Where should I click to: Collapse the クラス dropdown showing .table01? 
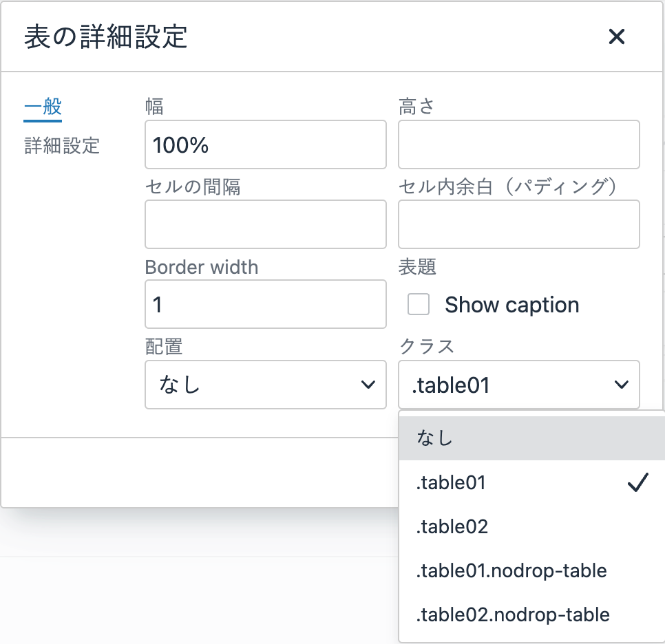tap(518, 385)
